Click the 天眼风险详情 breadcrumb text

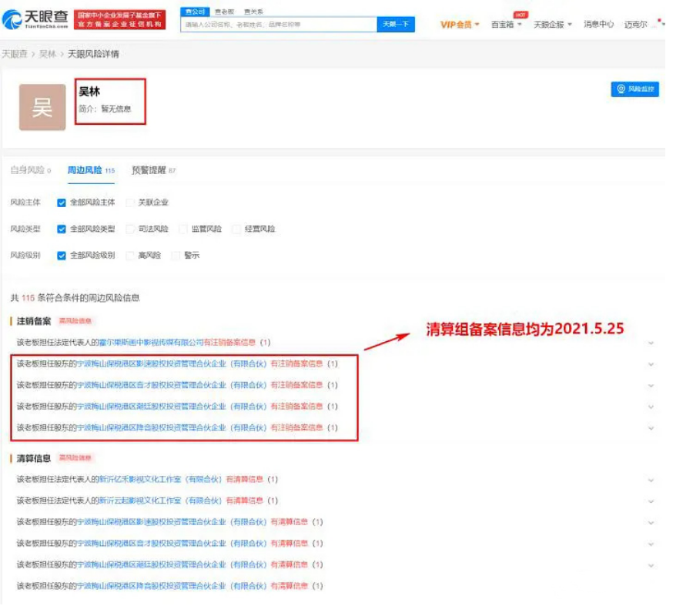coord(93,54)
